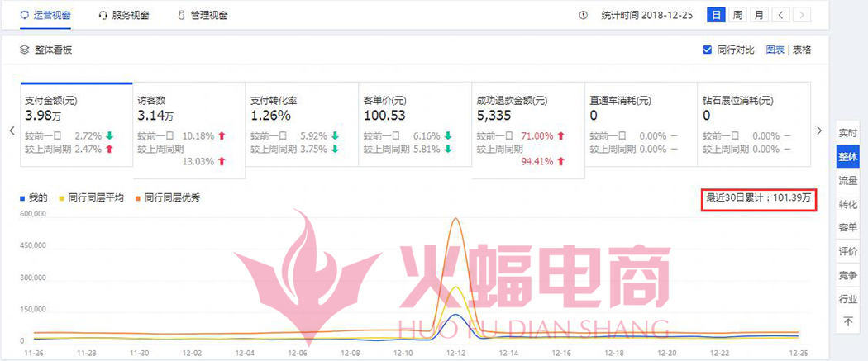868x361 pixels.
Task: Click the 整体看板 layers icon
Action: (24, 50)
